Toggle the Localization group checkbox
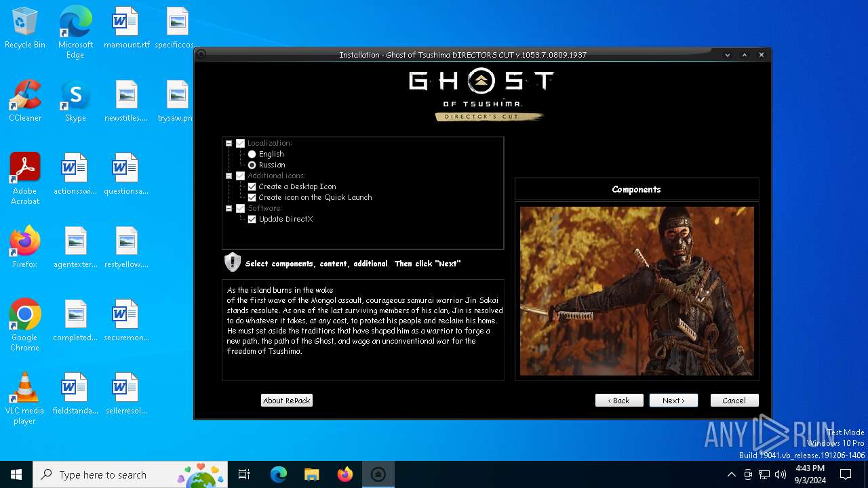868x488 pixels. (x=240, y=143)
